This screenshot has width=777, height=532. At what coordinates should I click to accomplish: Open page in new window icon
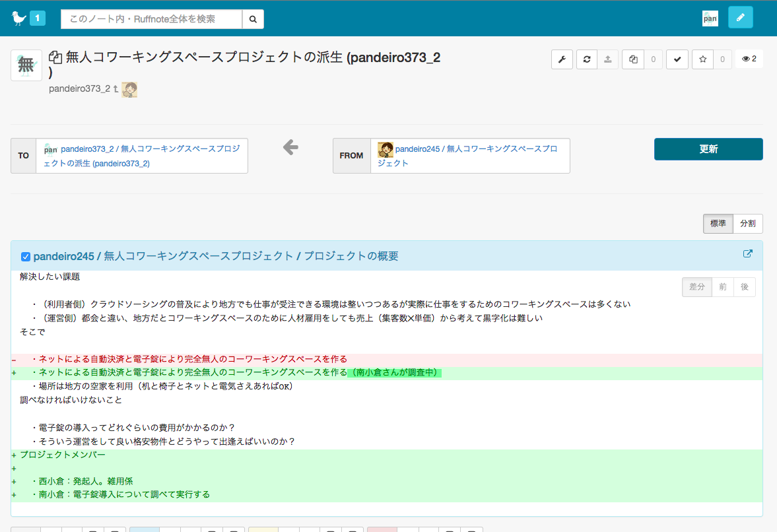click(x=748, y=254)
